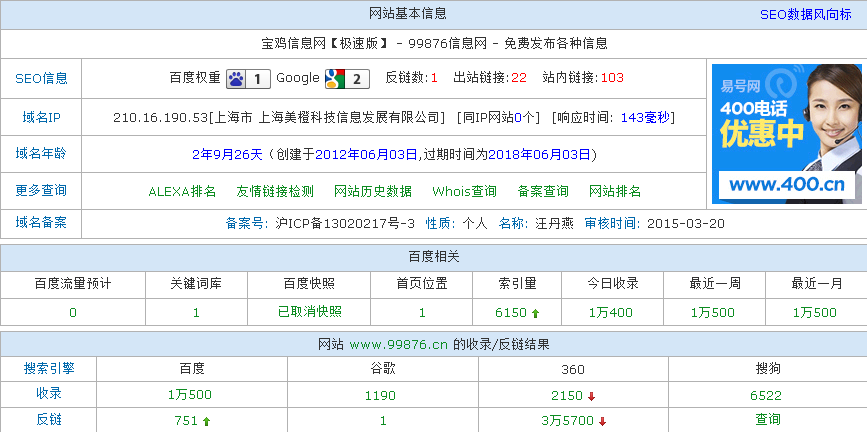Click the 已取消快照 Baidu snapshot status

[x=309, y=312]
